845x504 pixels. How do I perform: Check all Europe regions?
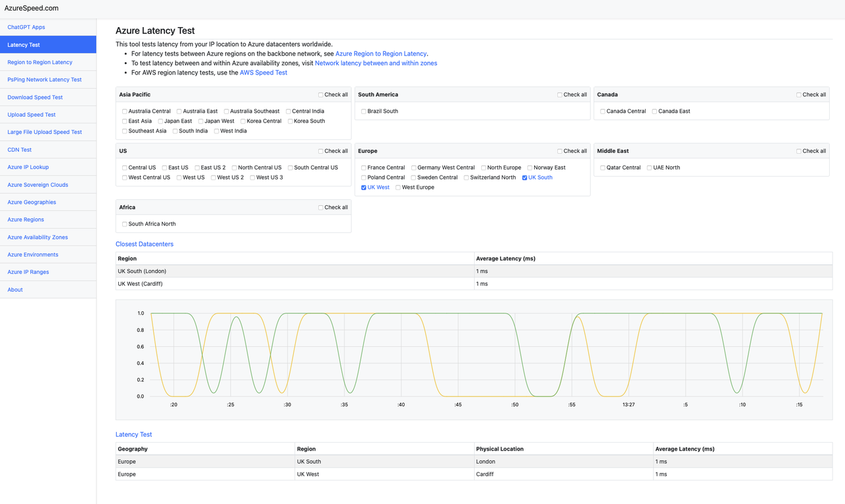pos(560,151)
